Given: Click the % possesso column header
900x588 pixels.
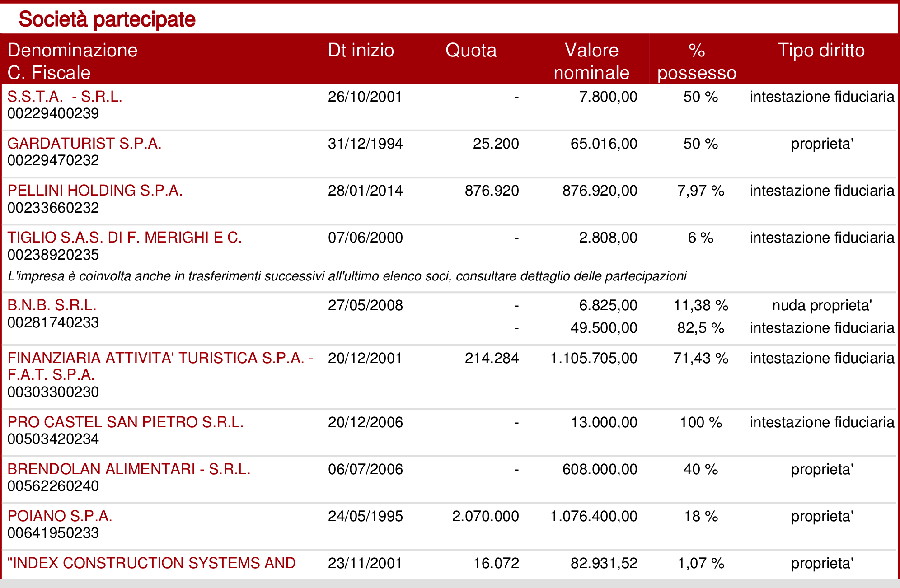Looking at the screenshot, I should [x=697, y=61].
